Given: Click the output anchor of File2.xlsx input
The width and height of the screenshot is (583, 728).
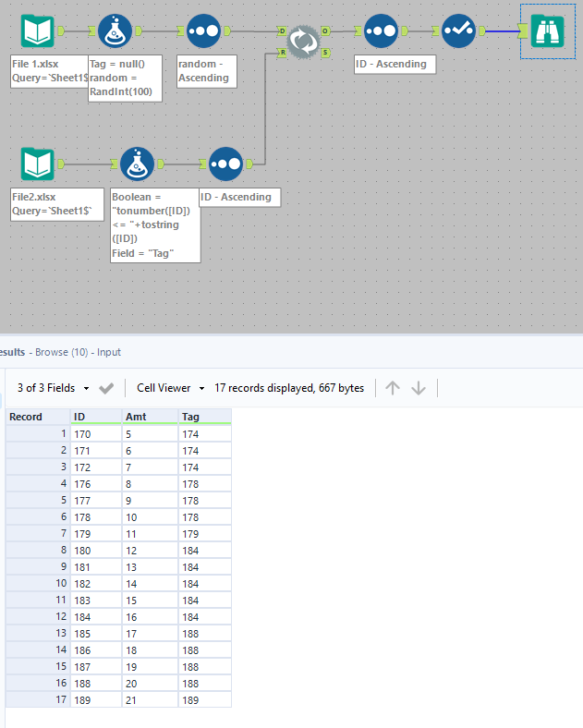Looking at the screenshot, I should pos(61,164).
